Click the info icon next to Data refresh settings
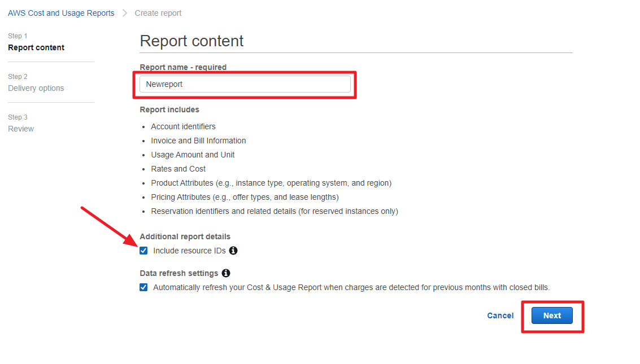Screen dimensions: 640x364 click(x=226, y=273)
